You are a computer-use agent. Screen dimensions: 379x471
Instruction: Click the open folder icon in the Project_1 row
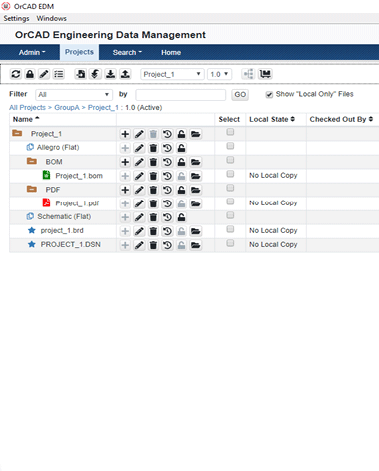click(x=196, y=134)
